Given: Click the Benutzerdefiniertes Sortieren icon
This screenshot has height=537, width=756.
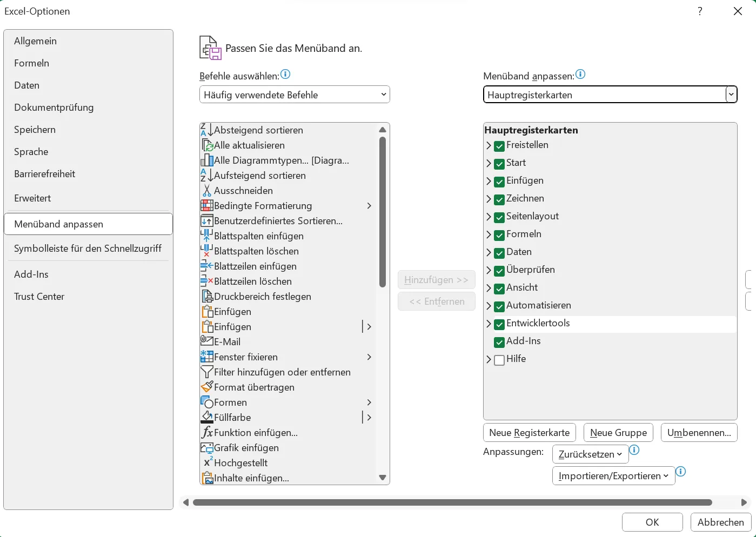Looking at the screenshot, I should click(x=207, y=221).
